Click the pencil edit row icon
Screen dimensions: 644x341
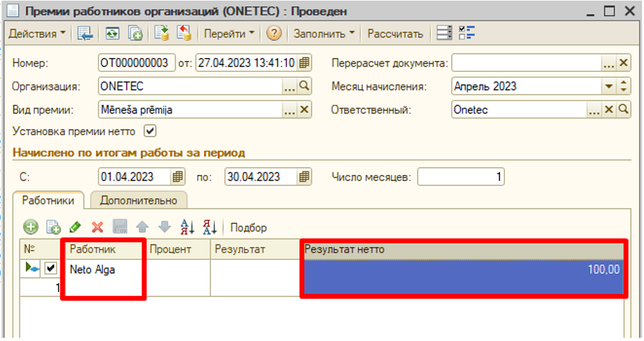75,227
